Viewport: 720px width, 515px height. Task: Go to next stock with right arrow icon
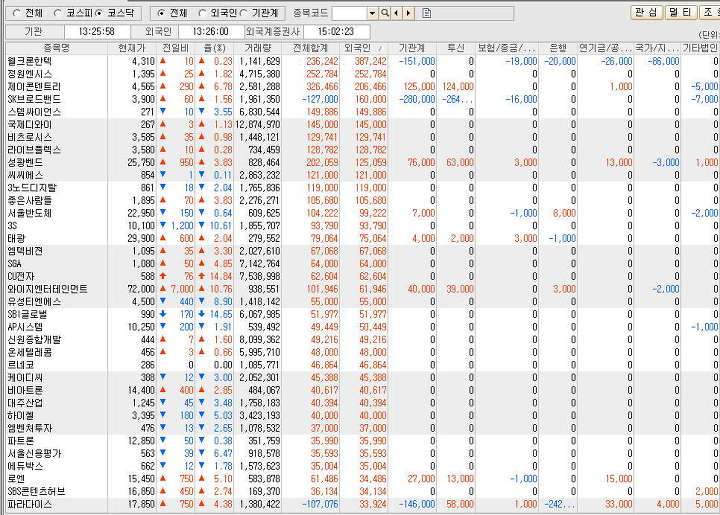coord(408,13)
